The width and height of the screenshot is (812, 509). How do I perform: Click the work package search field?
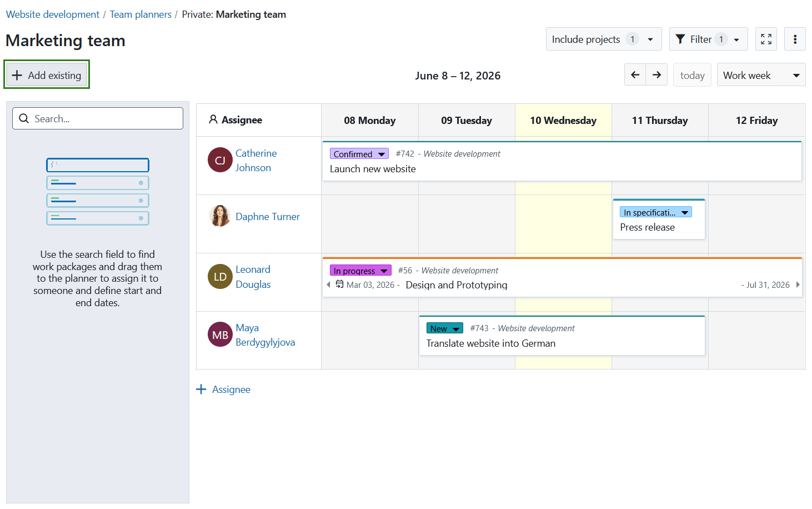pos(98,118)
